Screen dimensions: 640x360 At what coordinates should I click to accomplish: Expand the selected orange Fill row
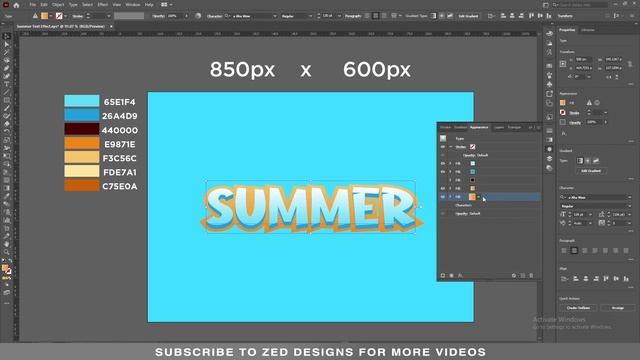451,197
